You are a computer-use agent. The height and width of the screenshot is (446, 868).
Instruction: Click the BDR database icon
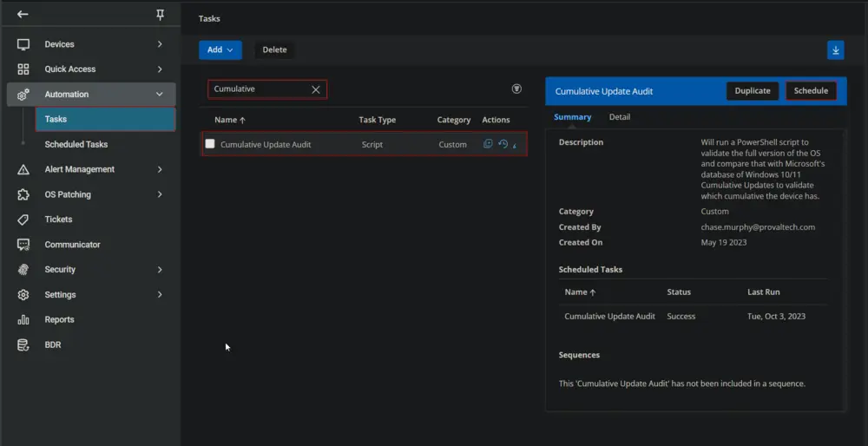(x=23, y=344)
